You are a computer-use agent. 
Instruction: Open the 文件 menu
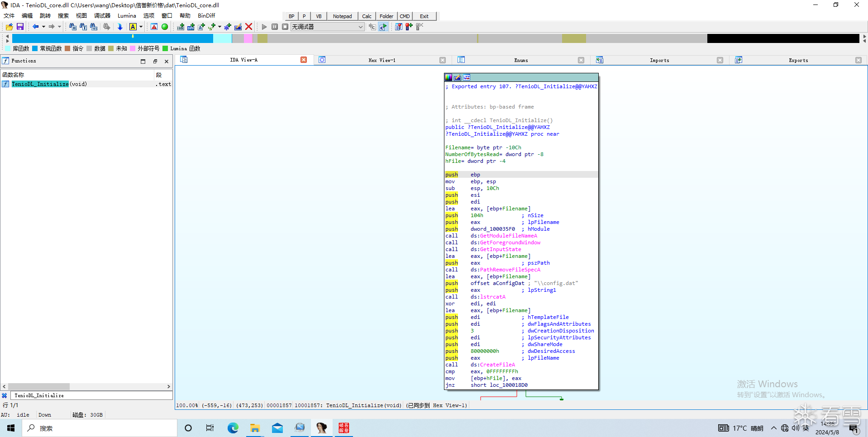click(9, 16)
